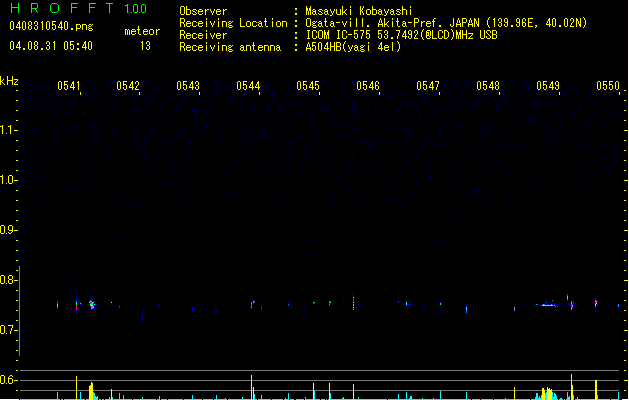Click antenna value A504HB(yagi 4el)
The height and width of the screenshot is (400, 629).
click(353, 47)
